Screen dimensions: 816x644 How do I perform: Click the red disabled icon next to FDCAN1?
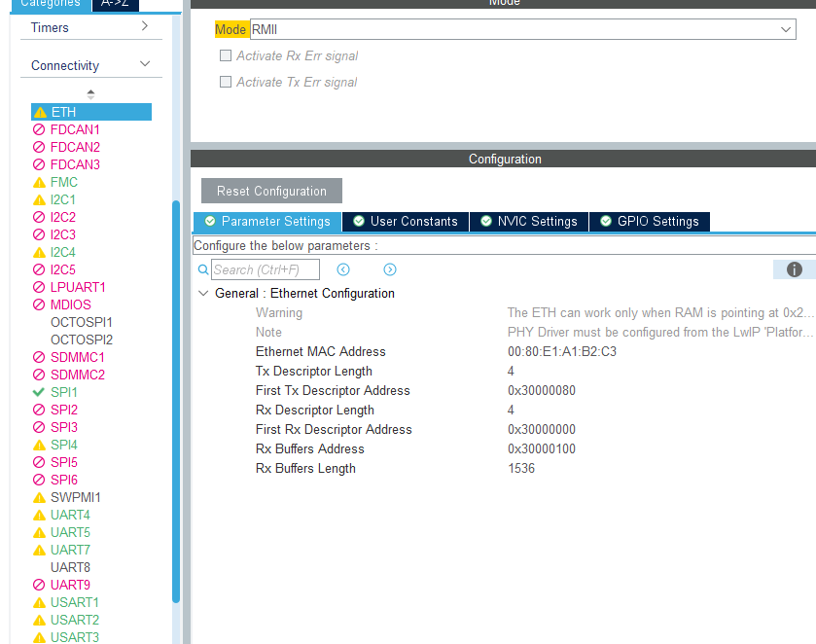[40, 128]
